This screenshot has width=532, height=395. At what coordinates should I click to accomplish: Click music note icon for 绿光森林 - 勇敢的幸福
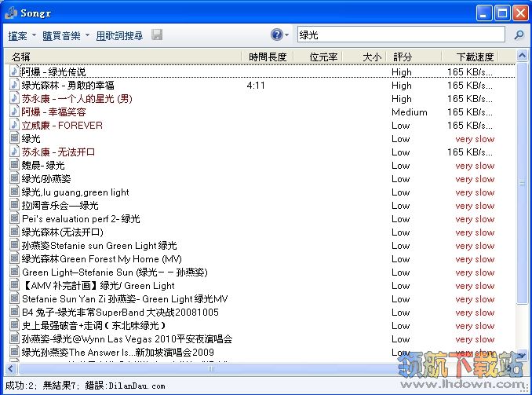click(x=14, y=85)
